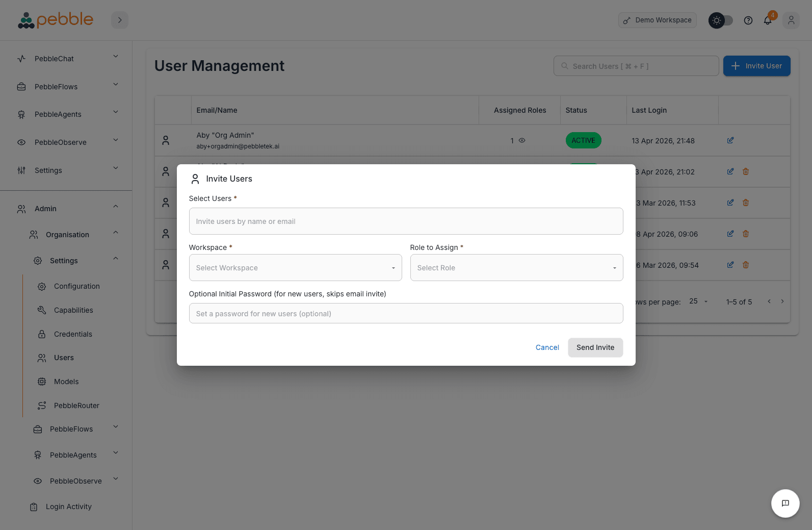Click the ACTIVE status badge for Aby
The height and width of the screenshot is (530, 812).
click(583, 140)
